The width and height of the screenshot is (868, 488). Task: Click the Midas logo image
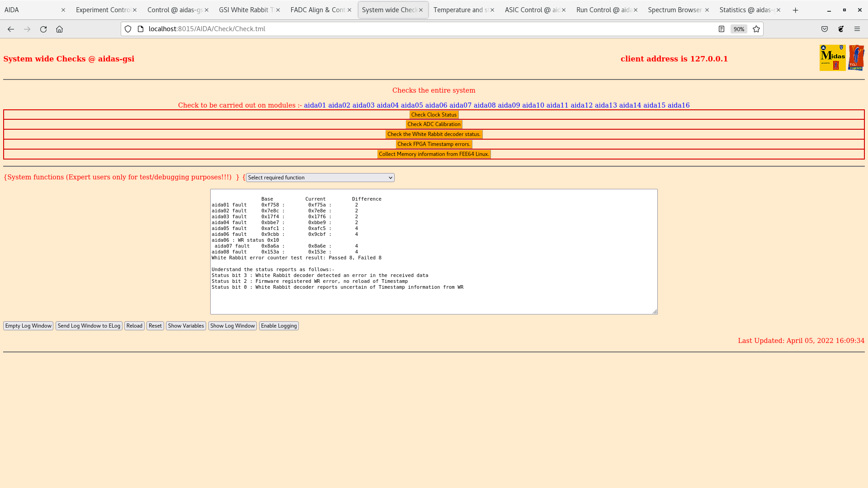832,58
